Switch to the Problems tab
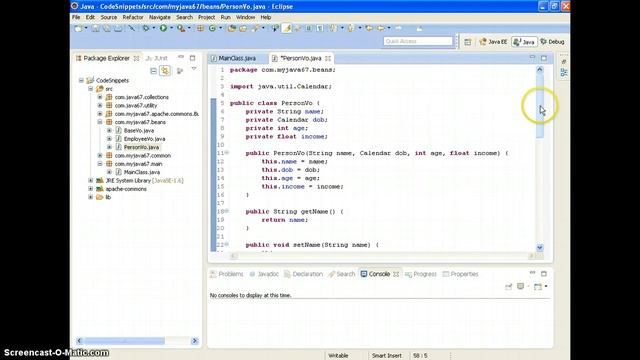The image size is (640, 360). click(x=227, y=274)
